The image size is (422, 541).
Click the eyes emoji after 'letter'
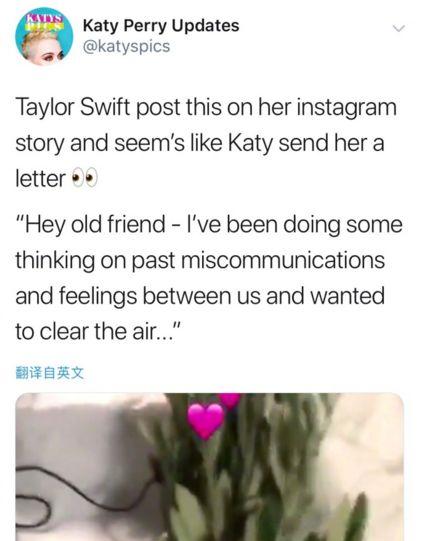(84, 179)
